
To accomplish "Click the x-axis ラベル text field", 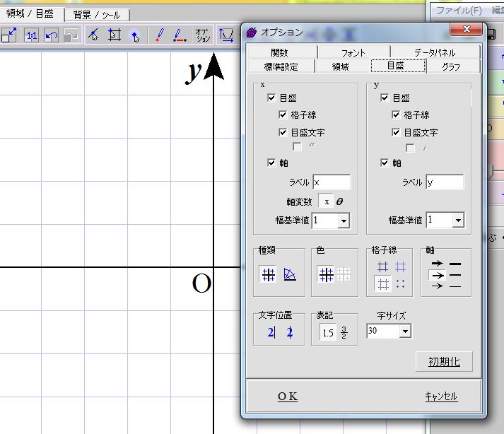I will [332, 182].
